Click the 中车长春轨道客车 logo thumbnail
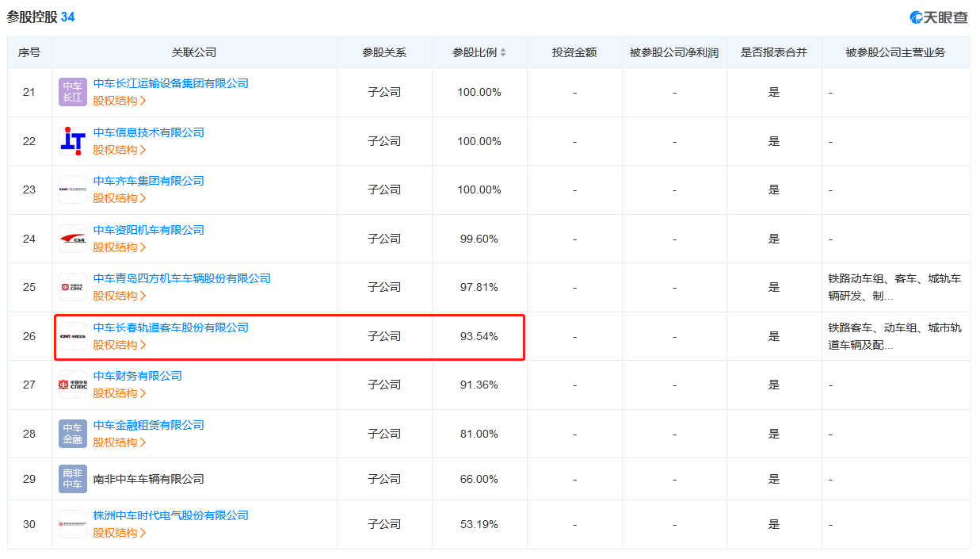 tap(73, 336)
